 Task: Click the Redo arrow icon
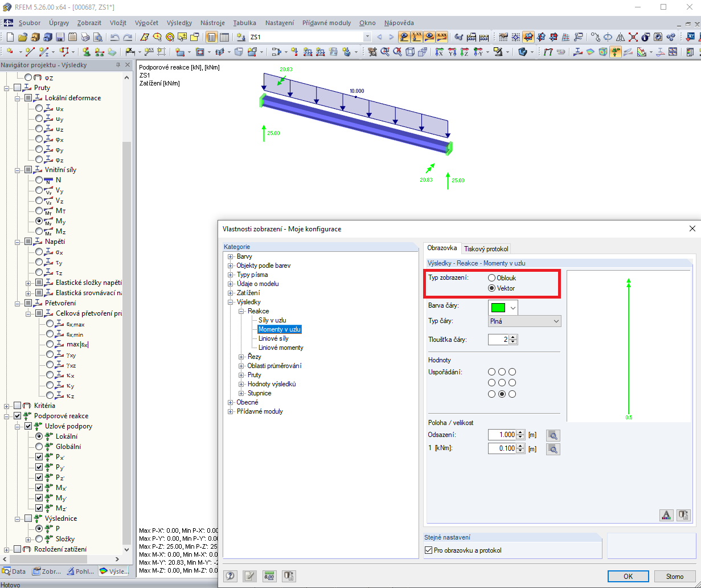coord(128,37)
